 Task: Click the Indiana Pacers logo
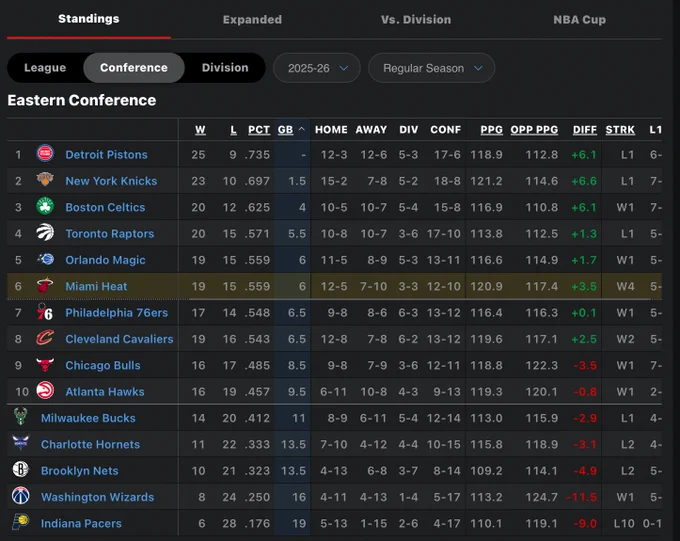tap(20, 522)
